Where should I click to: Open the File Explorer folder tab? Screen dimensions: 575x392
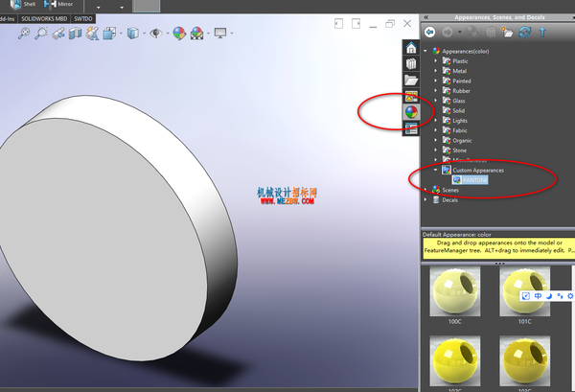pos(411,80)
